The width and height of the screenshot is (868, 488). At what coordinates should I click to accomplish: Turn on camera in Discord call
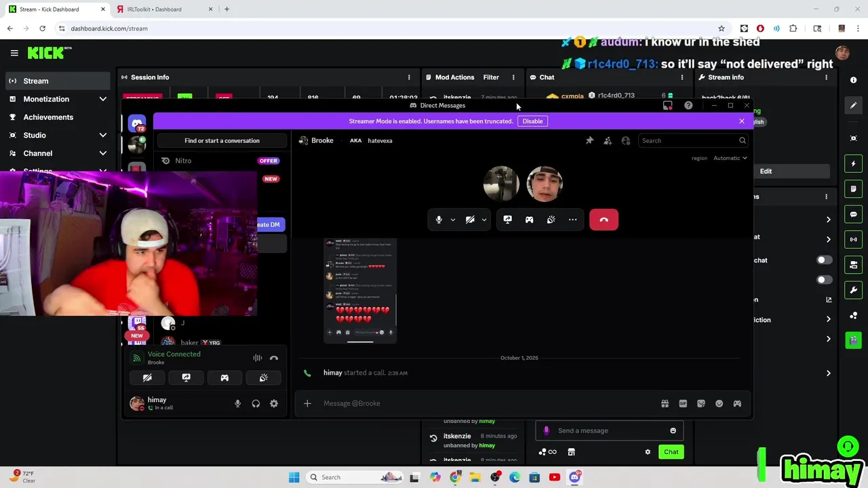coord(470,220)
